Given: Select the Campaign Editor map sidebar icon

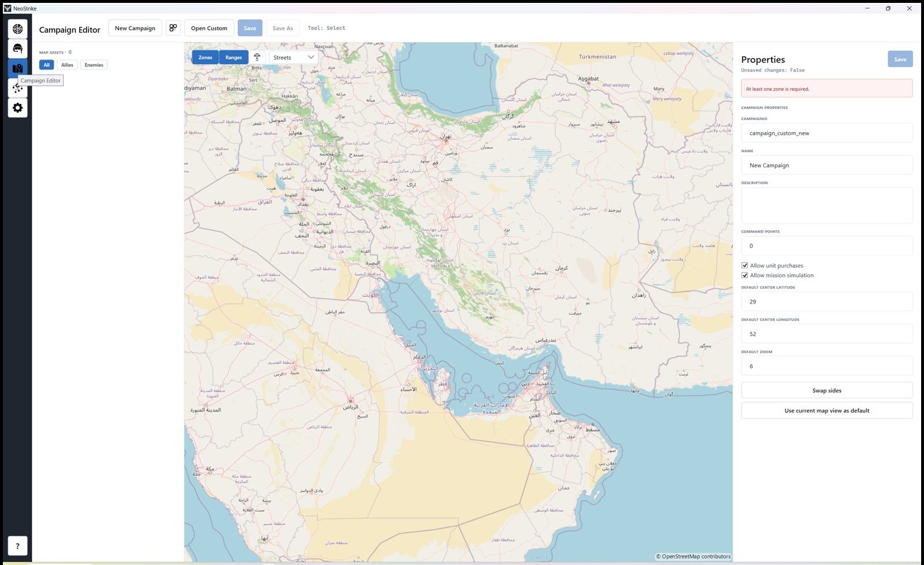Looking at the screenshot, I should tap(17, 68).
